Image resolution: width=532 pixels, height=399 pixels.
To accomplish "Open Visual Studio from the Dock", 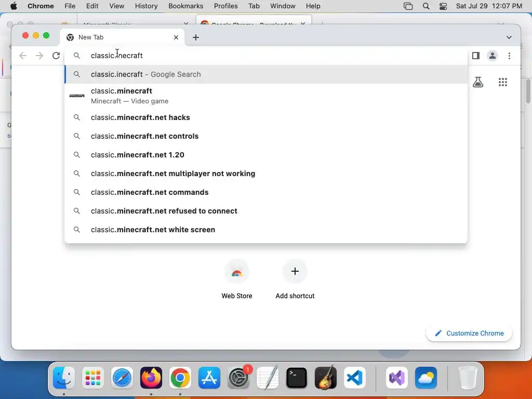I will pos(397,378).
